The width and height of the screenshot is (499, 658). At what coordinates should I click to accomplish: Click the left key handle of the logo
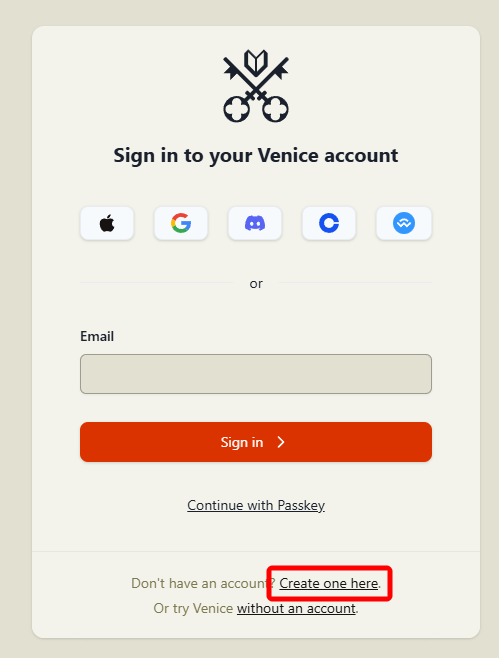237,110
